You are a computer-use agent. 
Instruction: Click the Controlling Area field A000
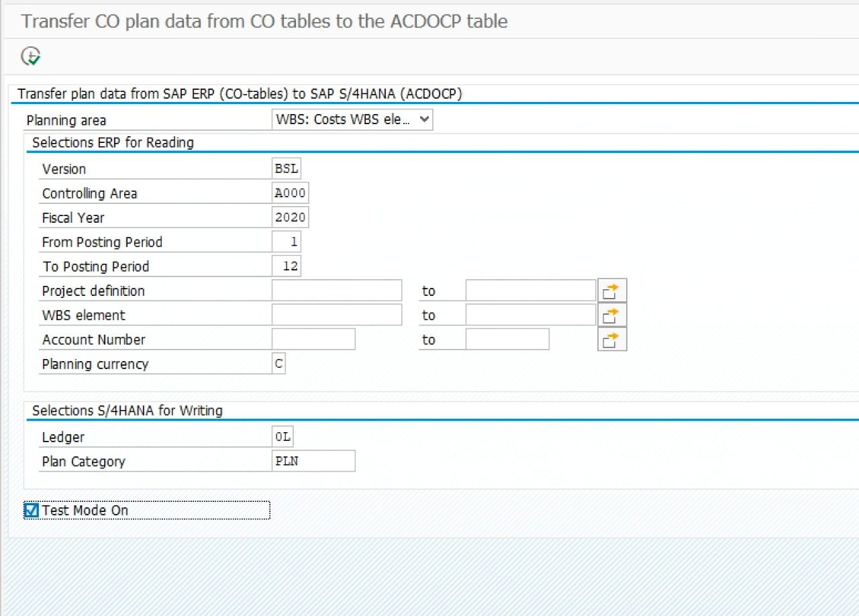(291, 193)
